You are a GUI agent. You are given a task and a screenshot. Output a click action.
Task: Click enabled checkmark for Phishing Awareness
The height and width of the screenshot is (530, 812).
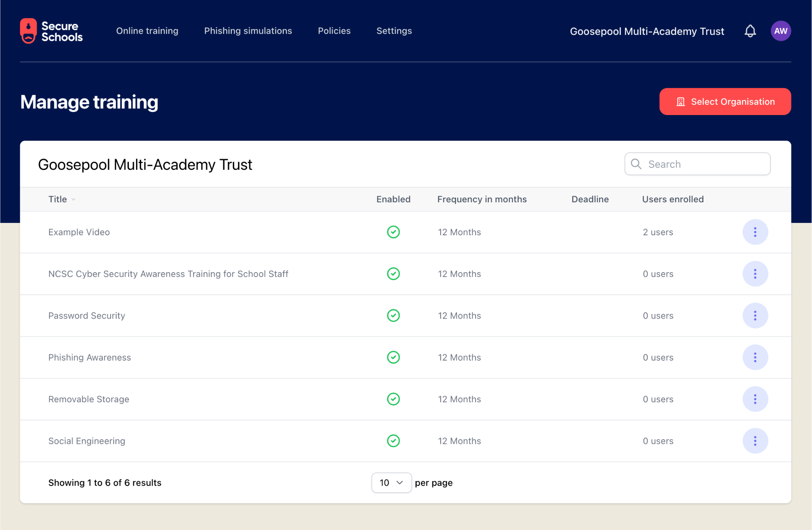393,357
